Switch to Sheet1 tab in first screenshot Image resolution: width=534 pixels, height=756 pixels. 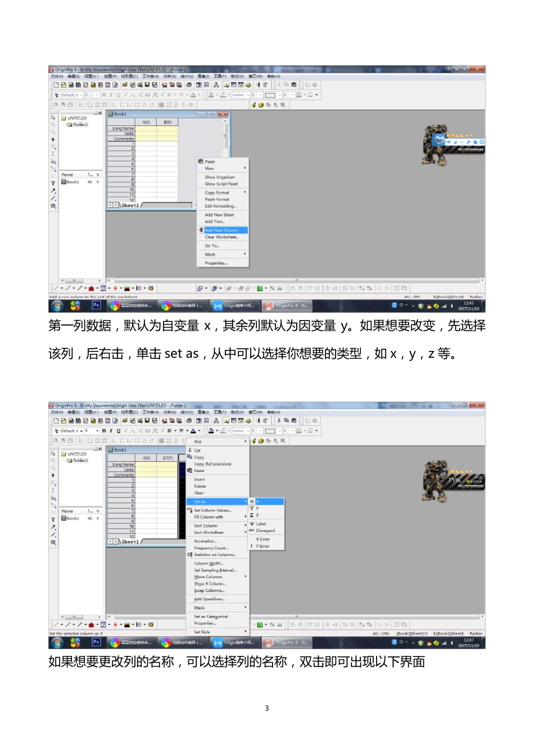click(130, 205)
